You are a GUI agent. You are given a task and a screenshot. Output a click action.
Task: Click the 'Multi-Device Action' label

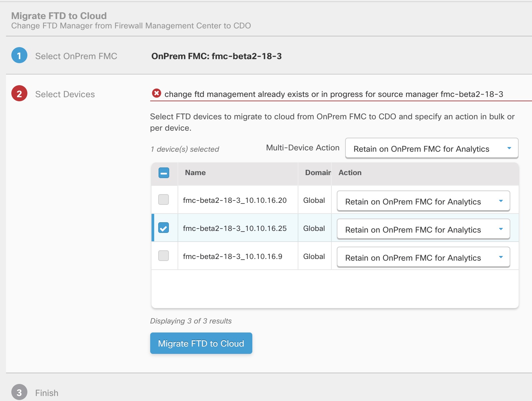(303, 148)
